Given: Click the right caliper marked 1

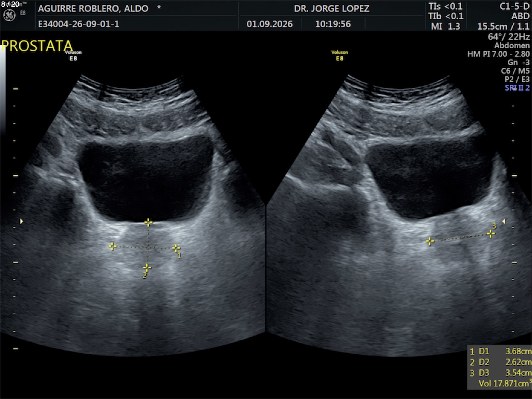Looking at the screenshot, I should [176, 248].
